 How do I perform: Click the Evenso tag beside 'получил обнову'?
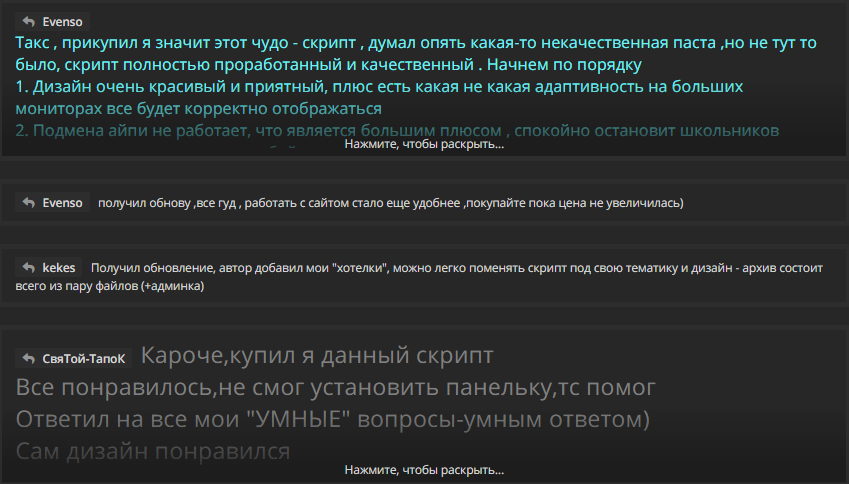pos(53,202)
